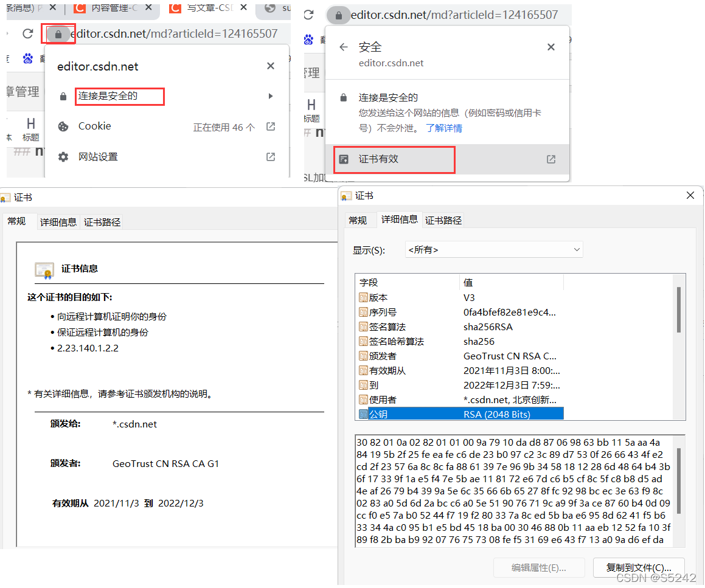Click the left browser address bar URL
The image size is (705, 588).
[x=174, y=33]
